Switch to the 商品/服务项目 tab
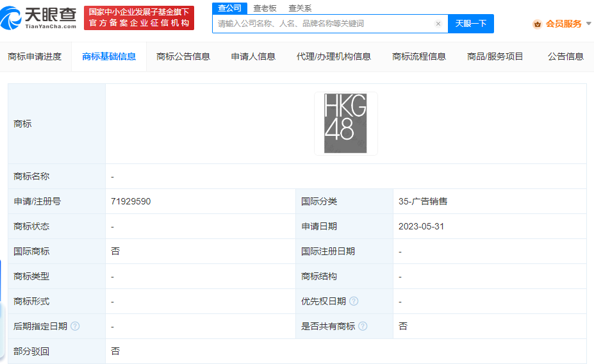Image resolution: width=594 pixels, height=364 pixels. point(495,57)
